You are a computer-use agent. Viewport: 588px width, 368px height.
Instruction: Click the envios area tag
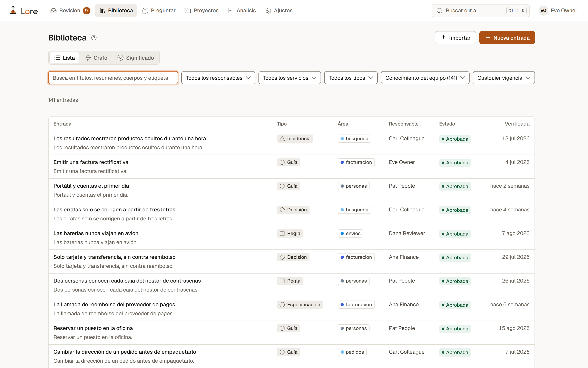tap(350, 233)
